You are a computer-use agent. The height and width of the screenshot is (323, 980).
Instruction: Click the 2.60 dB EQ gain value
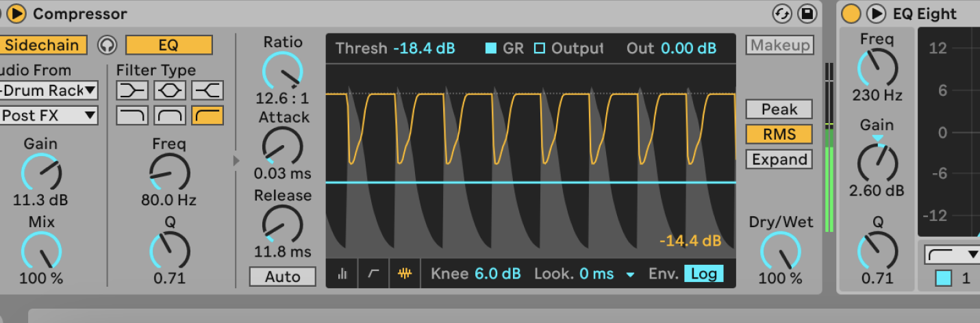[877, 190]
